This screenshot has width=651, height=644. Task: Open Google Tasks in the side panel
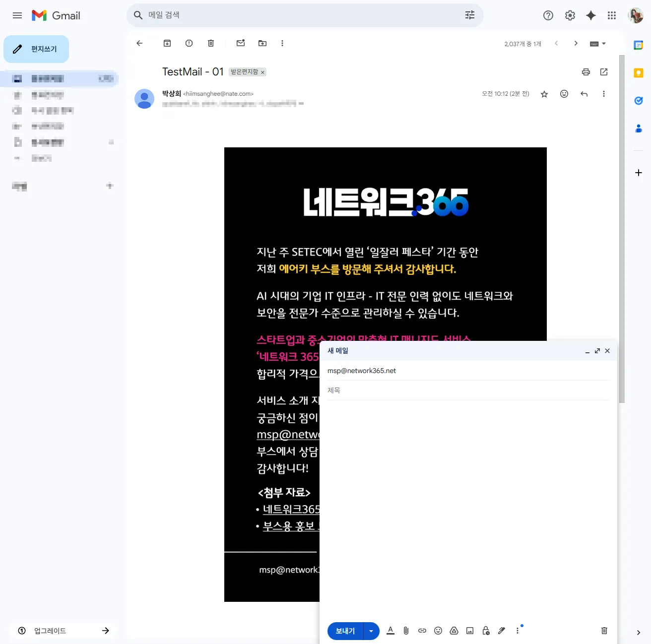[x=639, y=101]
